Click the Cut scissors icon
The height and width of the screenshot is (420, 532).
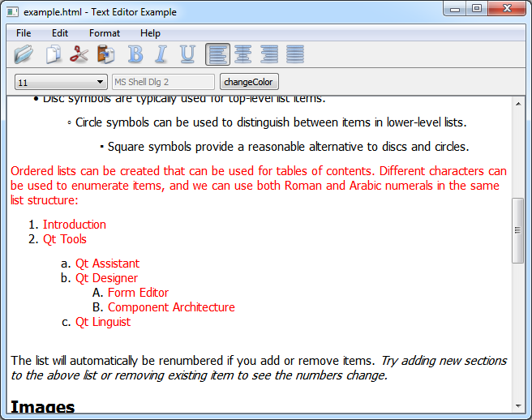pyautogui.click(x=79, y=54)
